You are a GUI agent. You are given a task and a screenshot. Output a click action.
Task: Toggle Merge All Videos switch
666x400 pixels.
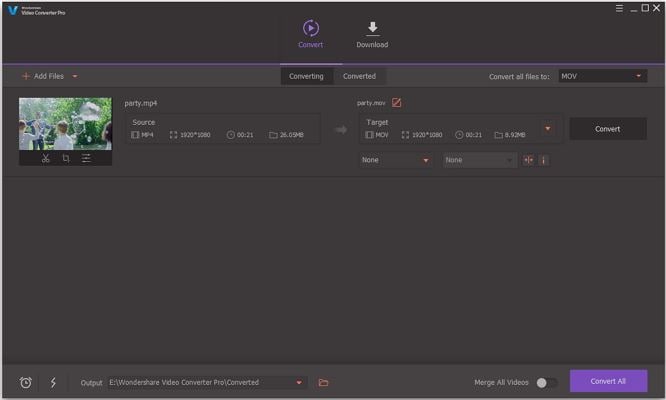pos(546,382)
